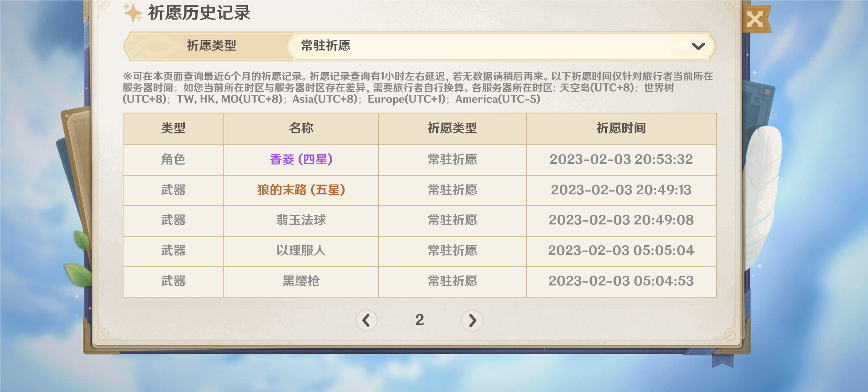The width and height of the screenshot is (868, 392).
Task: Go to the next page arrow
Action: point(472,320)
